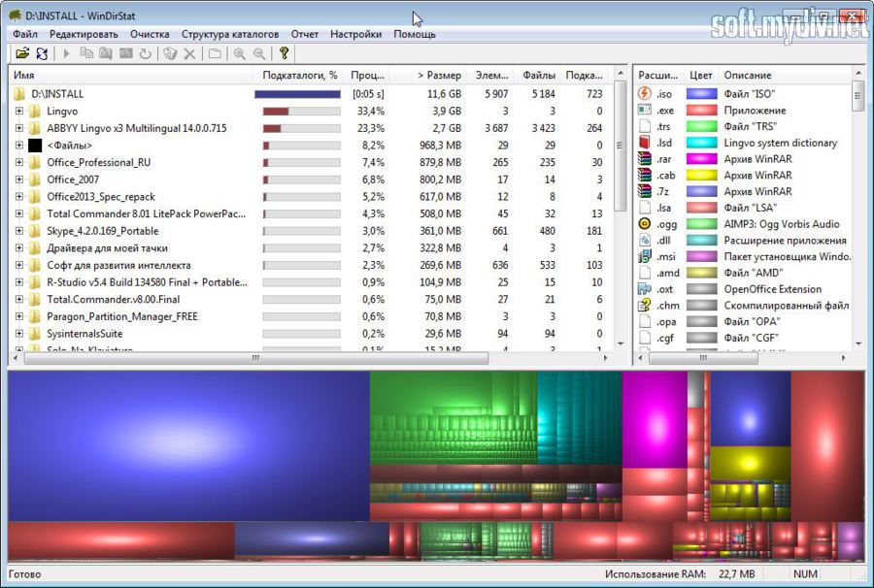Click the grayed folder toolbar icon
The height and width of the screenshot is (588, 874).
pos(215,53)
